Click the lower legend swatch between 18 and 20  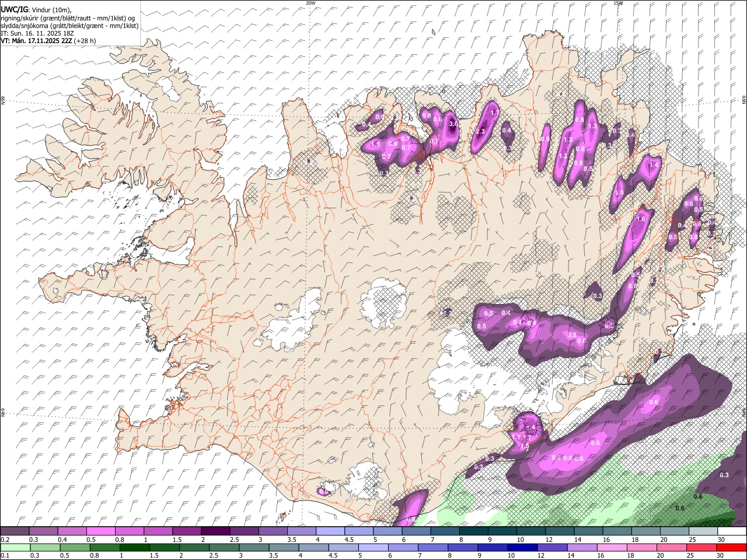click(x=641, y=548)
